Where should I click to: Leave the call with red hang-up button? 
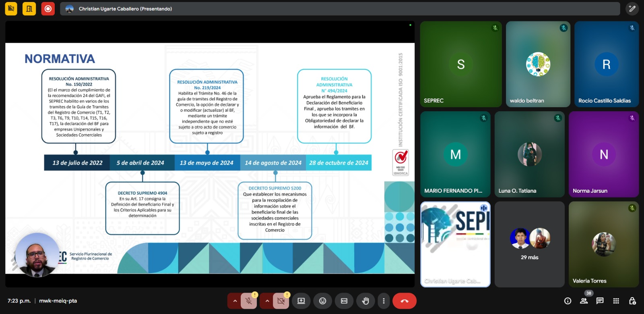[404, 301]
